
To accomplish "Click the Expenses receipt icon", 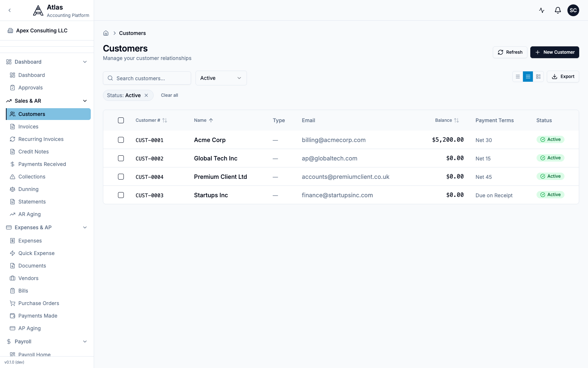I will click(12, 241).
